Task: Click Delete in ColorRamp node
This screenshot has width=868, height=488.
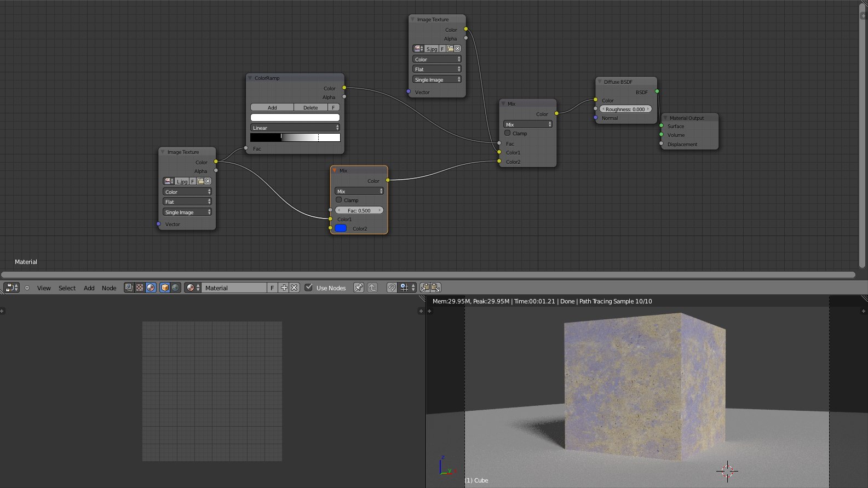Action: click(311, 107)
